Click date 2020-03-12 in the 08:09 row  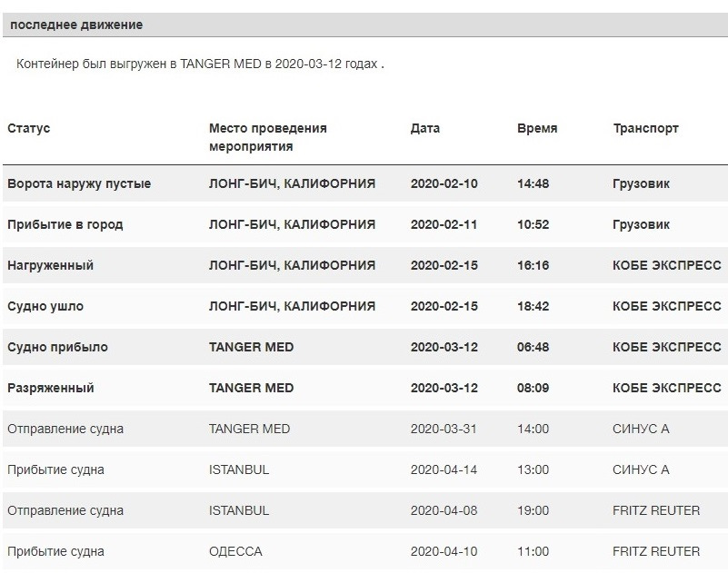coord(444,388)
